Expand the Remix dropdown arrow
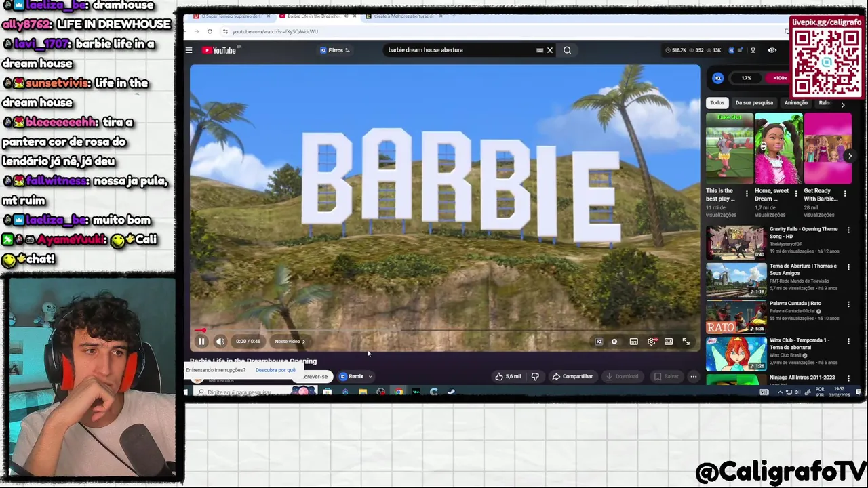Screen dimensions: 868x488 tap(370, 377)
